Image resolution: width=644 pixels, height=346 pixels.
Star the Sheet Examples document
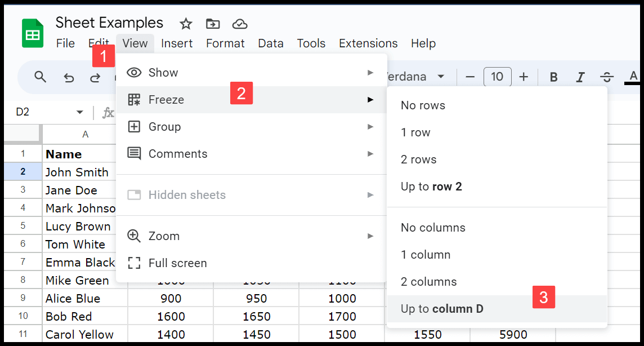(x=186, y=24)
